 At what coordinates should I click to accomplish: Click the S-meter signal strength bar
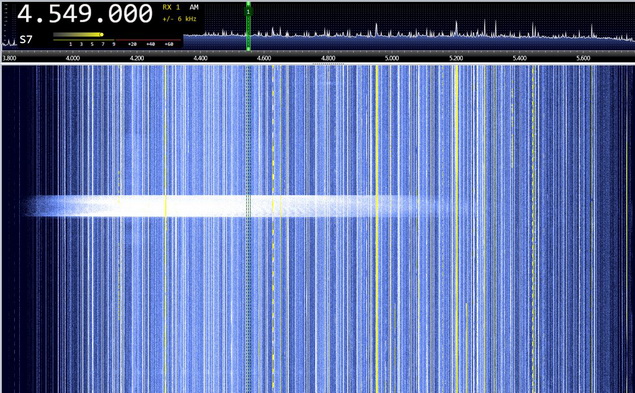pos(78,35)
